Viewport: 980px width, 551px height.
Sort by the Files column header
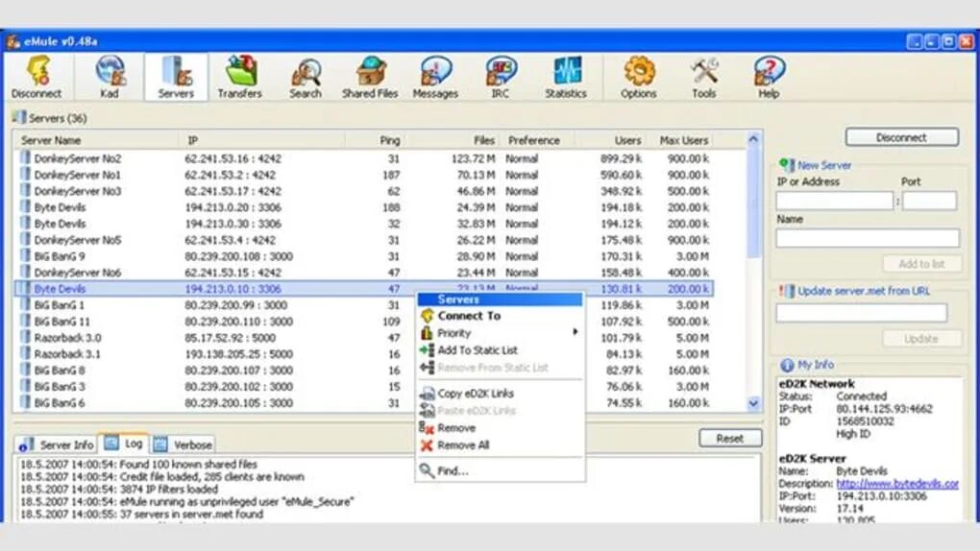pyautogui.click(x=483, y=140)
